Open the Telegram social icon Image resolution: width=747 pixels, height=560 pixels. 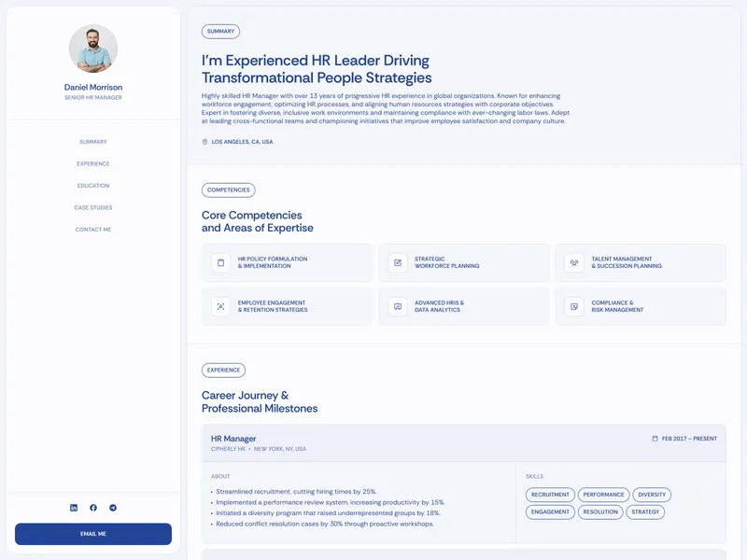point(113,508)
